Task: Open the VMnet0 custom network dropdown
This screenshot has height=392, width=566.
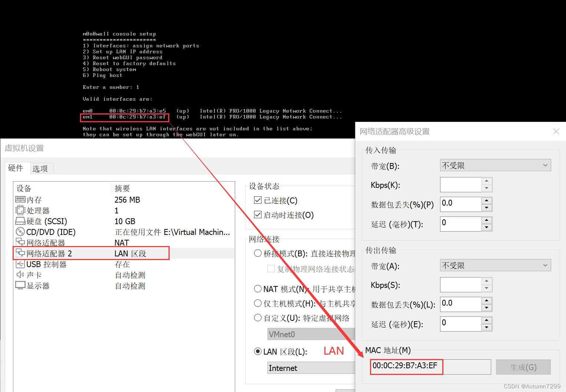Action: (311, 334)
